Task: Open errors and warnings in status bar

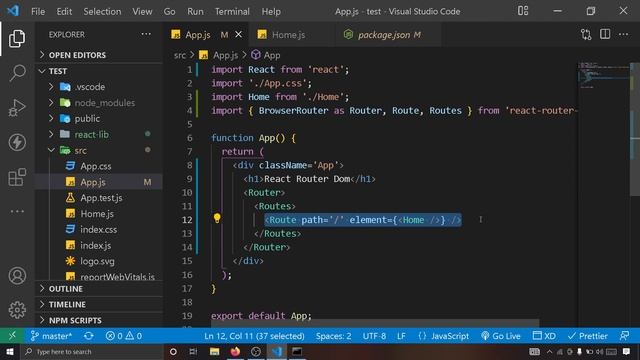Action: coord(124,336)
